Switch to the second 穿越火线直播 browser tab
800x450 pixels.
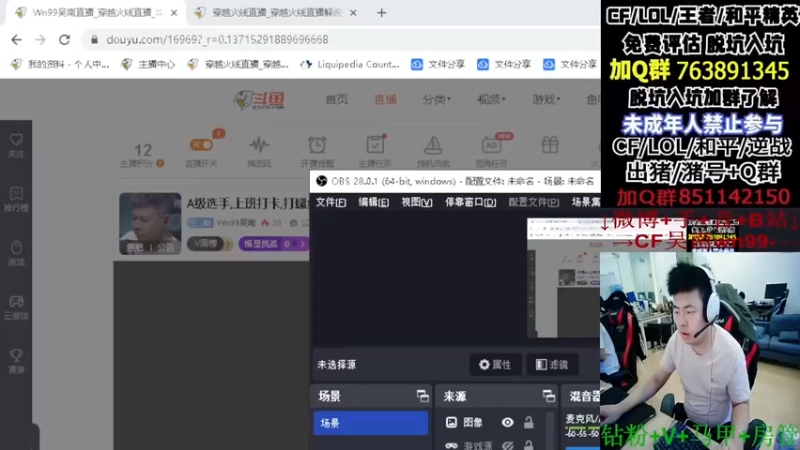click(276, 13)
